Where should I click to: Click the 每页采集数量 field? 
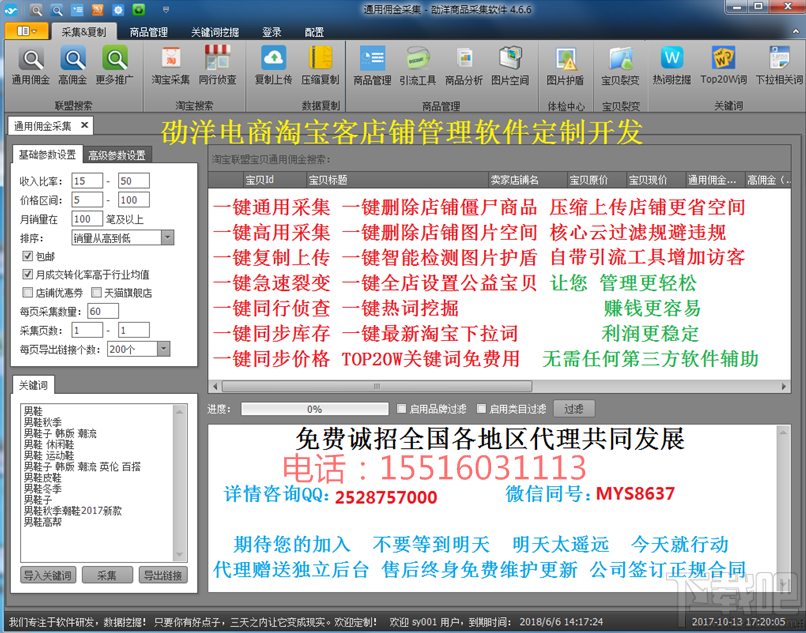pyautogui.click(x=103, y=312)
